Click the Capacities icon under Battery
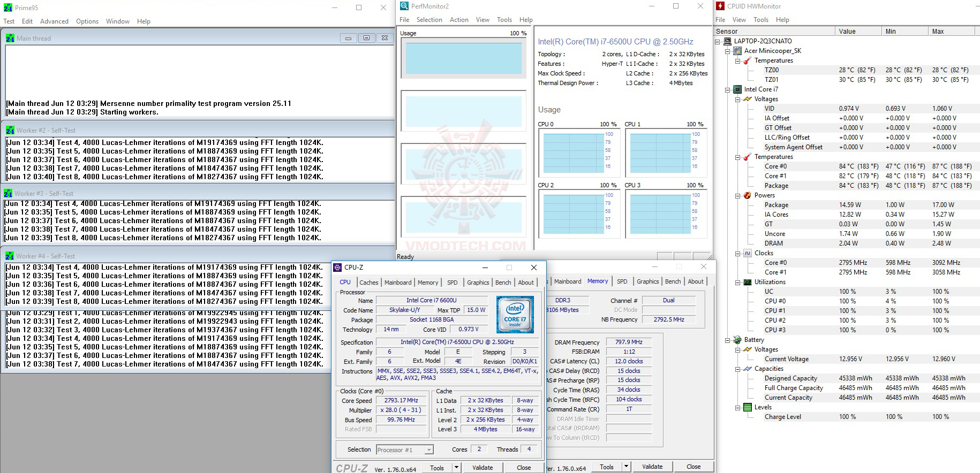The height and width of the screenshot is (473, 980). point(748,369)
